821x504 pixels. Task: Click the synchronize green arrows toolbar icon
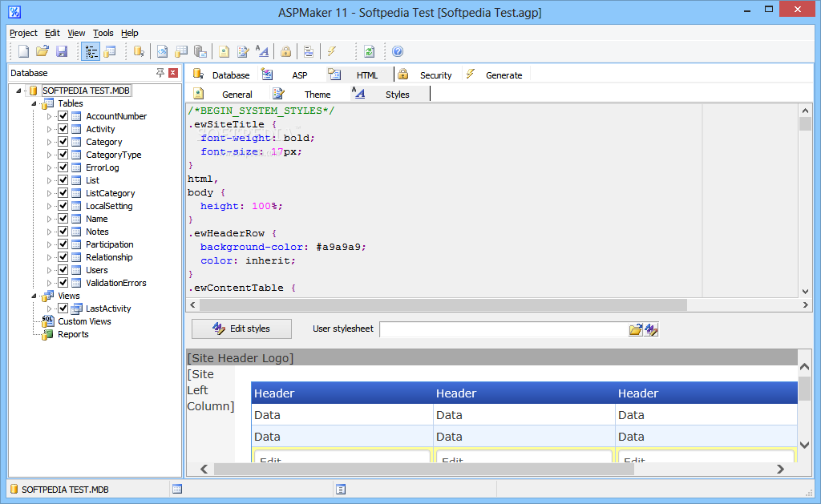(369, 51)
